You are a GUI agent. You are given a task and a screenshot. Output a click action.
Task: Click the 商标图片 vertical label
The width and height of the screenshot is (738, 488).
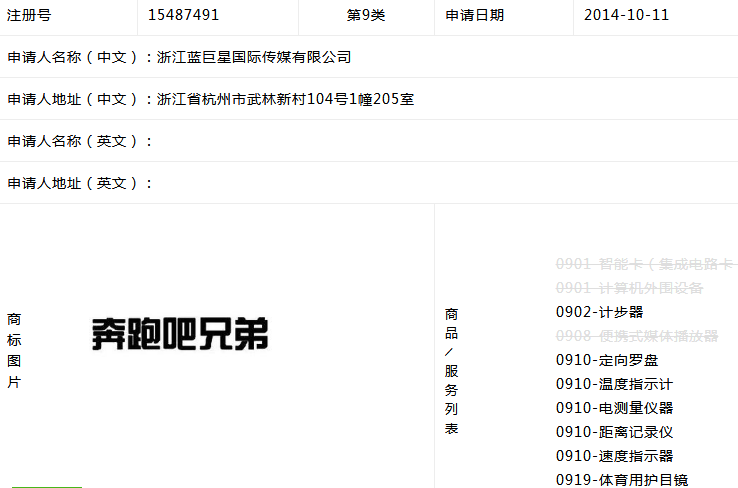(x=14, y=351)
